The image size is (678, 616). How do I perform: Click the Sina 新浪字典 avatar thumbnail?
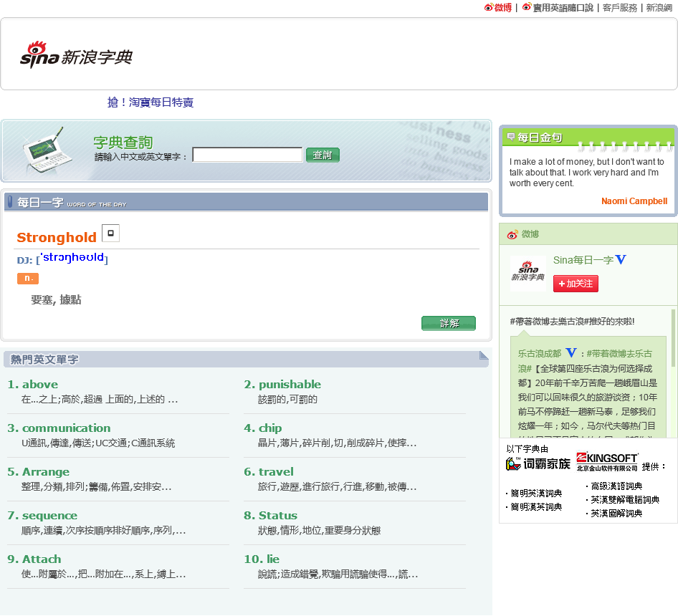pos(527,273)
